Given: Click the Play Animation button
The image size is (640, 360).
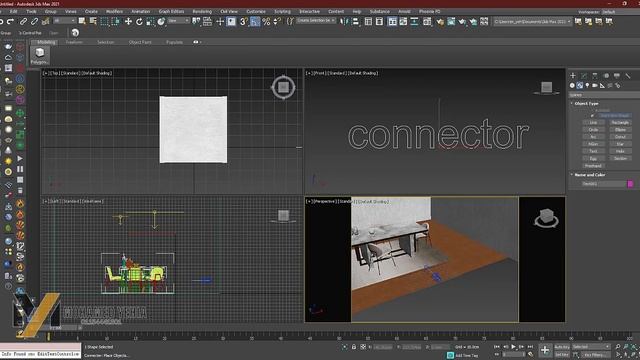Looking at the screenshot, I should pyautogui.click(x=513, y=347).
